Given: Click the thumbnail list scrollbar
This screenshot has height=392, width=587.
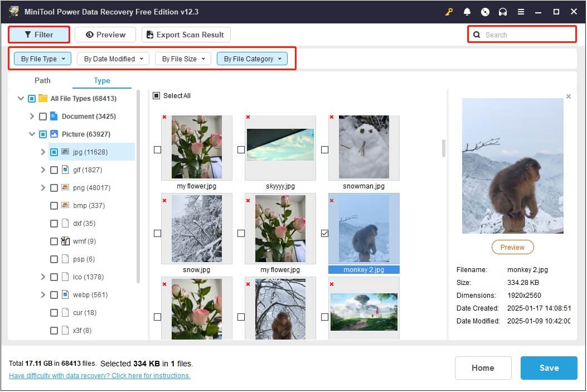Looking at the screenshot, I should (x=444, y=148).
